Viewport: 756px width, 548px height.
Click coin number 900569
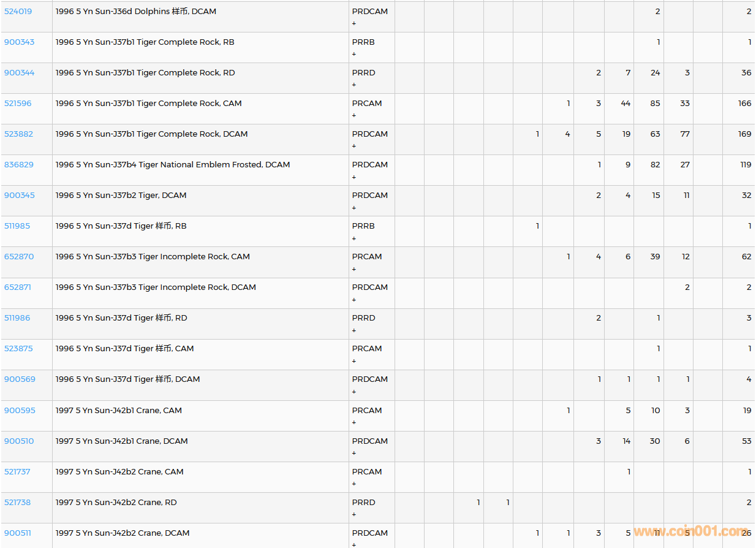pyautogui.click(x=20, y=379)
